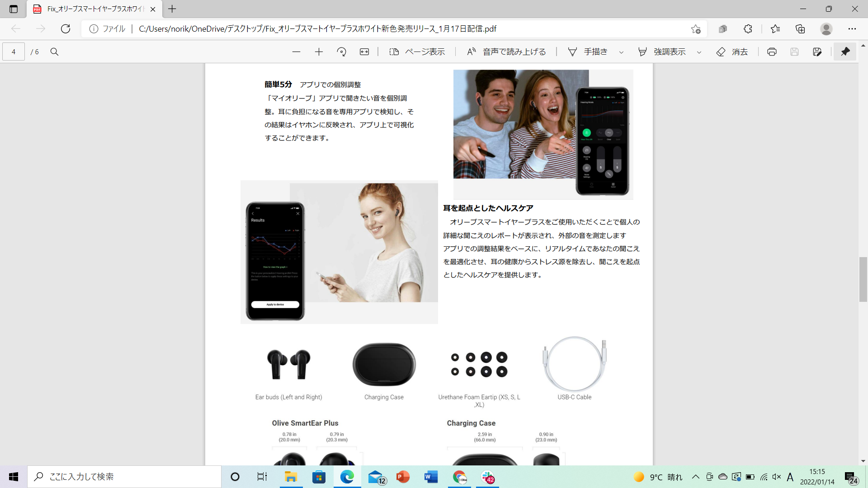Viewport: 868px width, 488px height.
Task: Open the PDF search magnifier
Action: coord(54,52)
